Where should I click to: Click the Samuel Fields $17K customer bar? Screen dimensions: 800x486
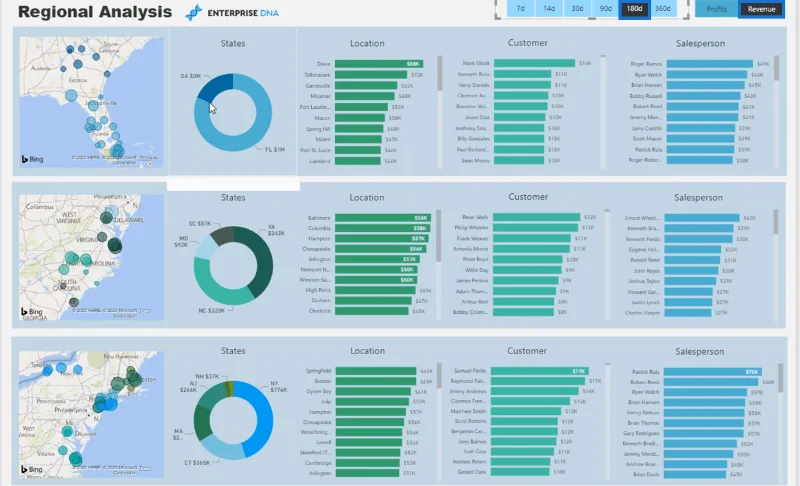pyautogui.click(x=540, y=371)
